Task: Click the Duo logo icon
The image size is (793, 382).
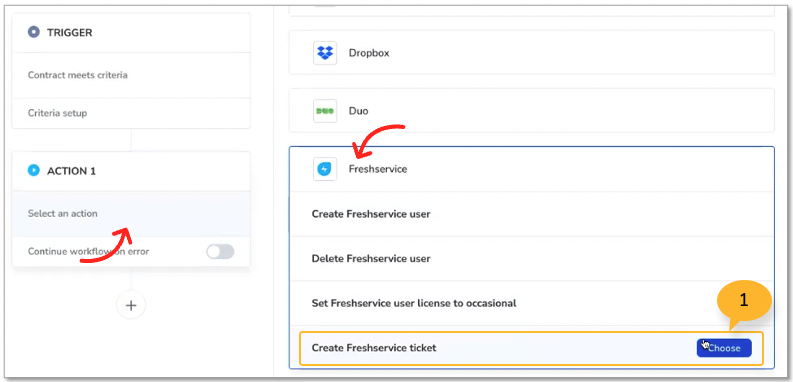Action: (325, 111)
